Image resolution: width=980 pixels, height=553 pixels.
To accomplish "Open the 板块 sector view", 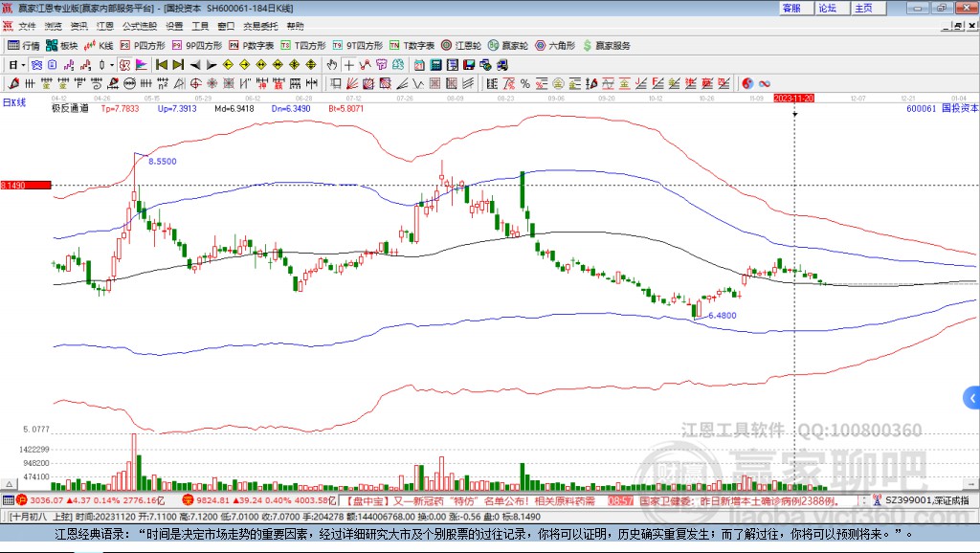I will 61,46.
